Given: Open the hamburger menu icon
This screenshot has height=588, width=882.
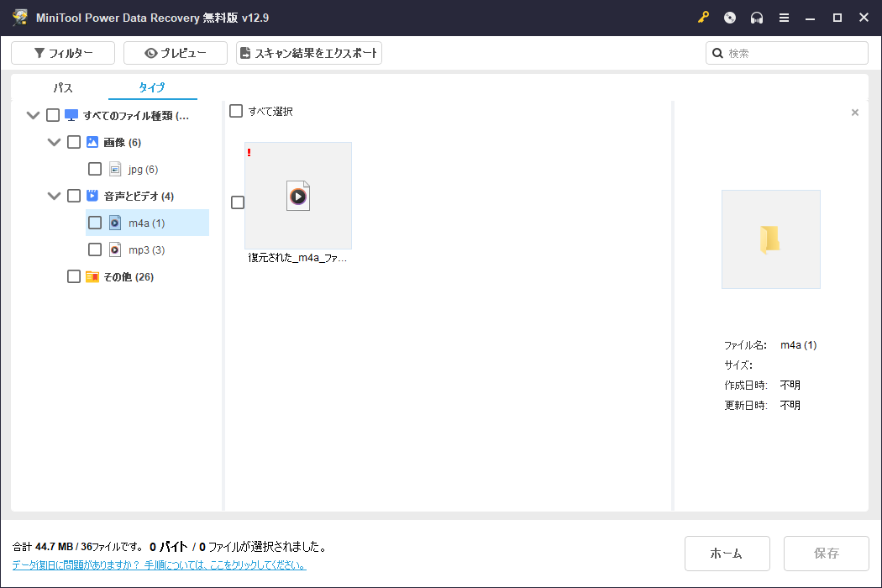Looking at the screenshot, I should point(784,18).
